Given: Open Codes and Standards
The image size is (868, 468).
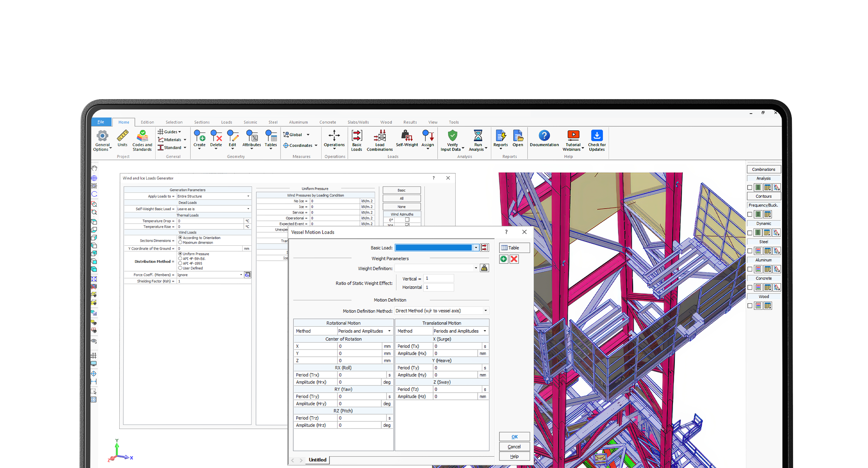Looking at the screenshot, I should [142, 141].
